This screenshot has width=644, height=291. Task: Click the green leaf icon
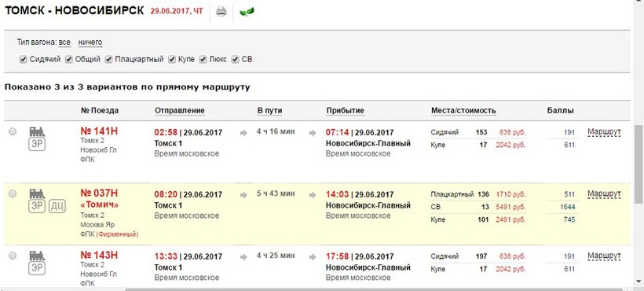pyautogui.click(x=247, y=12)
